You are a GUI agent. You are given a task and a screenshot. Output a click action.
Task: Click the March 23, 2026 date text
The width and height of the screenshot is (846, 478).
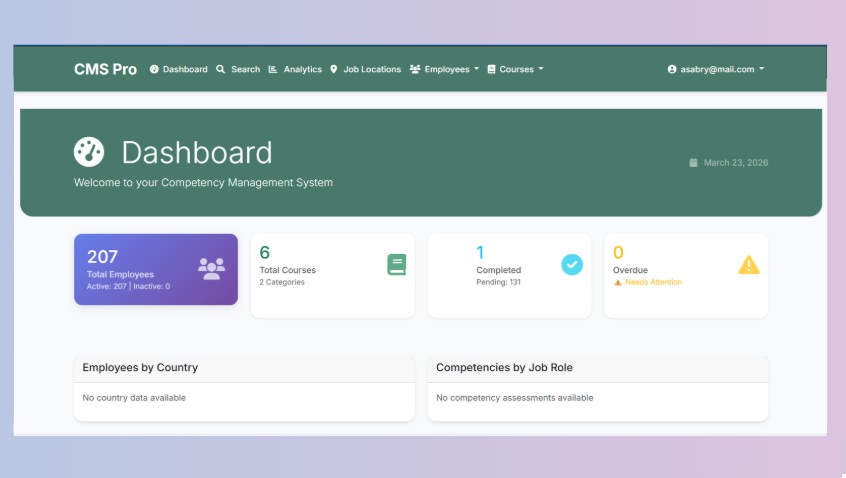click(x=735, y=162)
